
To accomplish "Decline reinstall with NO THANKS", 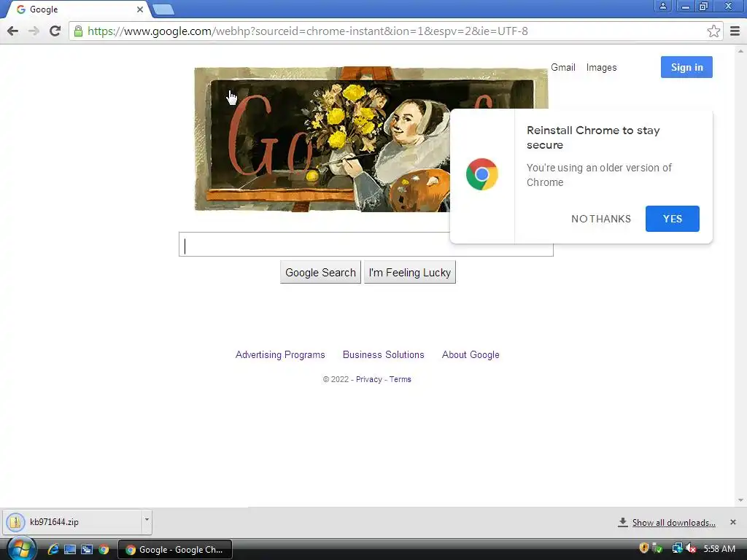I will (601, 219).
